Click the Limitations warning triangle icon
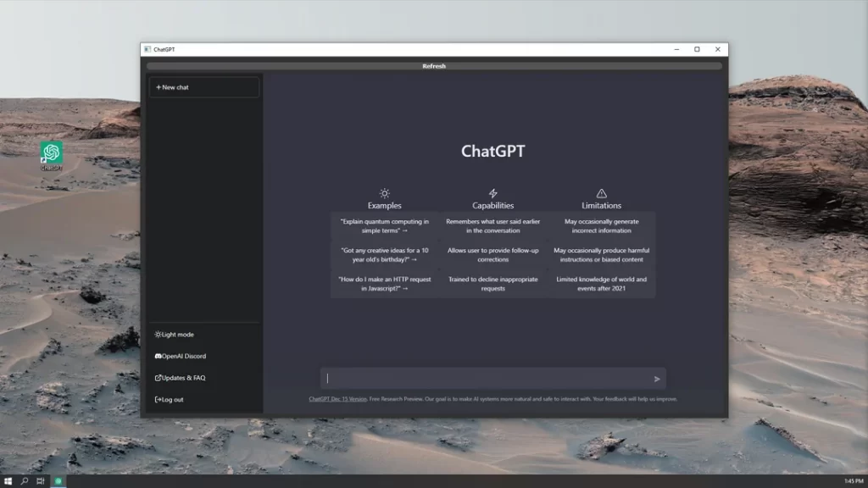868x488 pixels. [601, 193]
